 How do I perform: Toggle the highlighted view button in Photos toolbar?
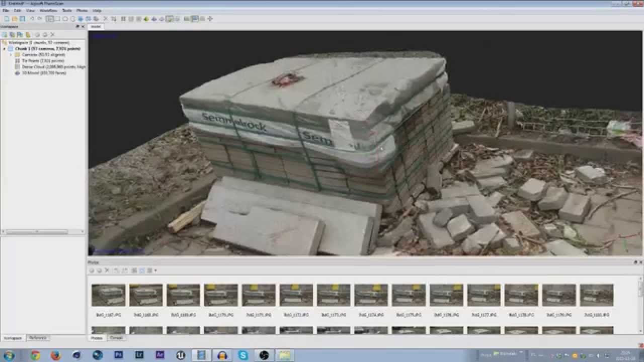pos(142,270)
